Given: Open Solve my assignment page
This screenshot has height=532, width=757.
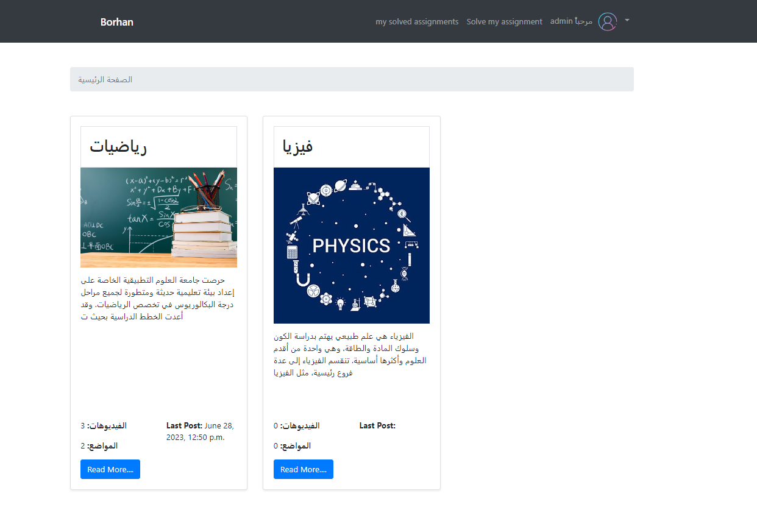Looking at the screenshot, I should [504, 21].
